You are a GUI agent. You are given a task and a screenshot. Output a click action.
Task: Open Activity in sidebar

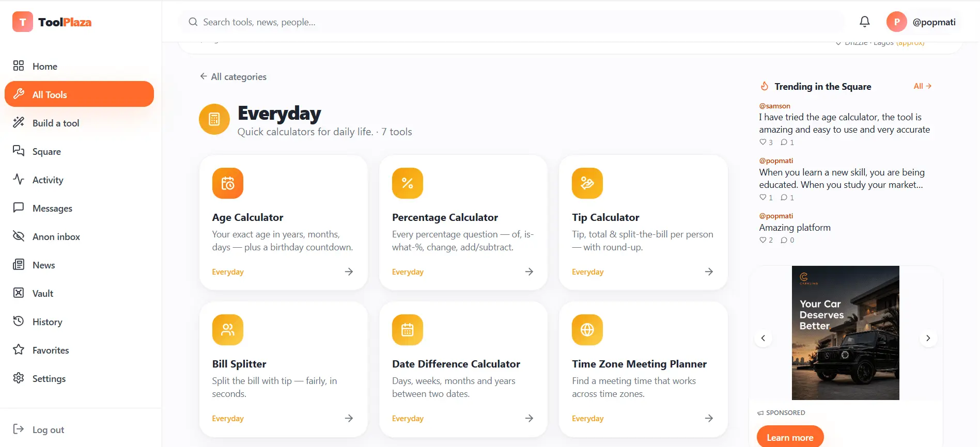(x=79, y=180)
